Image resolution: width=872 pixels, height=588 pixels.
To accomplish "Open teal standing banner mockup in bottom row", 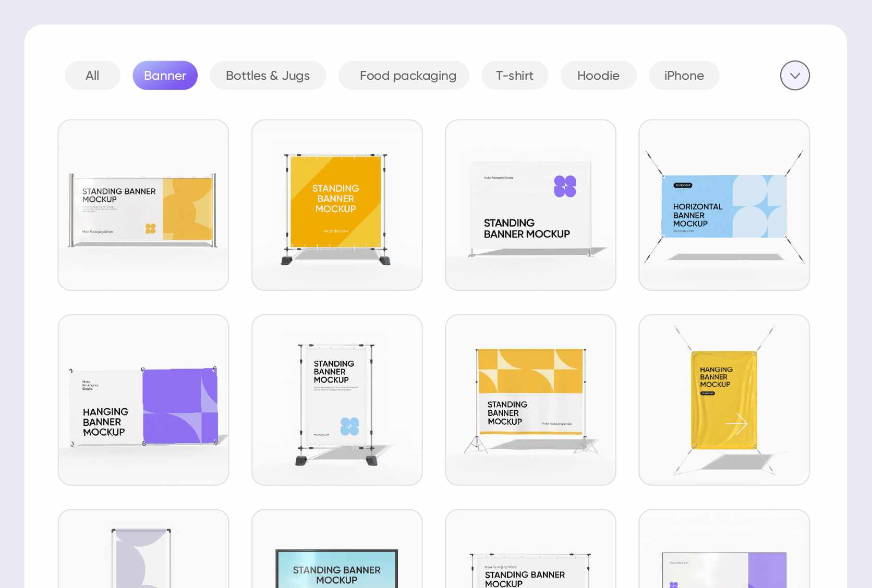I will (x=337, y=549).
